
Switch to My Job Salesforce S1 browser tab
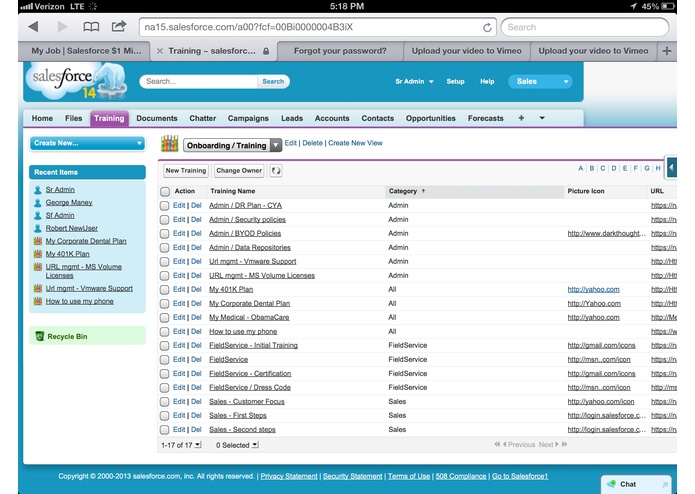(86, 51)
